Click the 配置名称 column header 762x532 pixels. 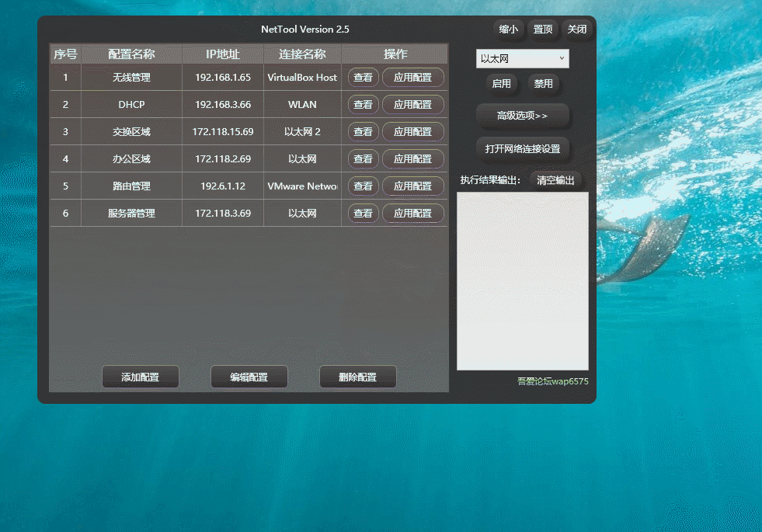(131, 54)
